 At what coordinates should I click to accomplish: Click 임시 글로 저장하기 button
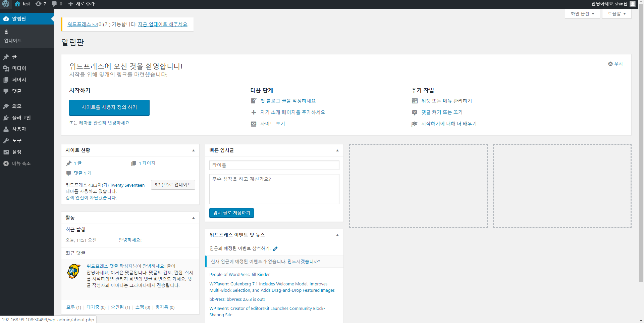231,213
